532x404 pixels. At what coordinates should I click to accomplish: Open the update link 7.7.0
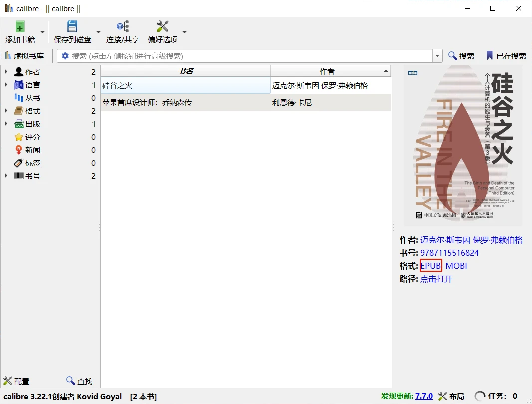click(424, 396)
